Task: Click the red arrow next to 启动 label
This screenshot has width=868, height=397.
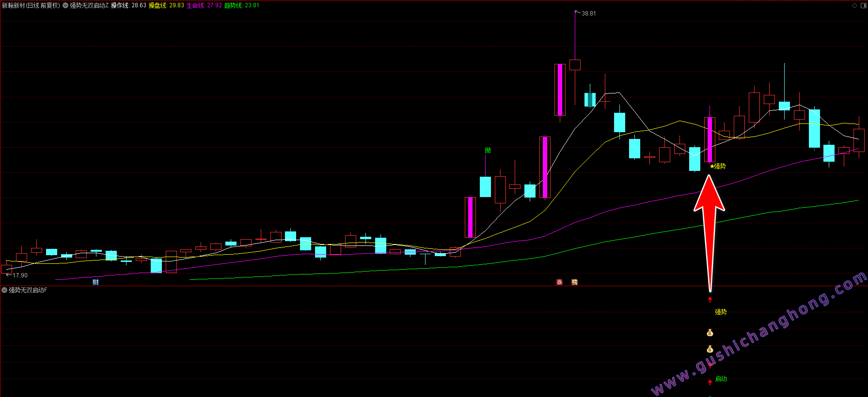Action: tap(710, 382)
